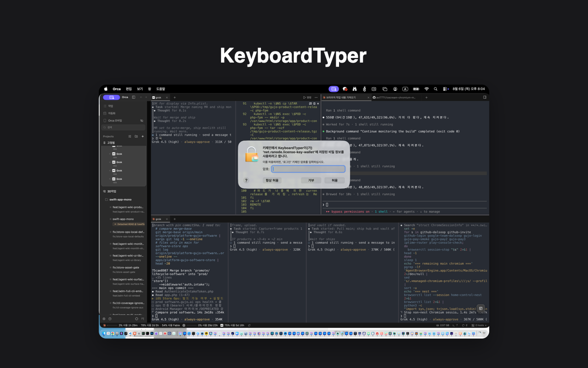Add a new tab beside top grok tab
The image size is (588, 368).
(175, 98)
